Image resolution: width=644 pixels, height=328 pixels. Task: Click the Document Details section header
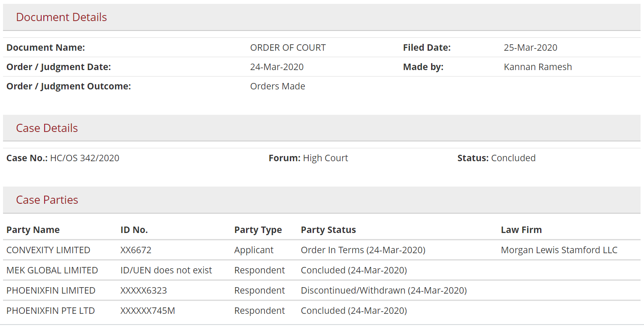pyautogui.click(x=322, y=17)
